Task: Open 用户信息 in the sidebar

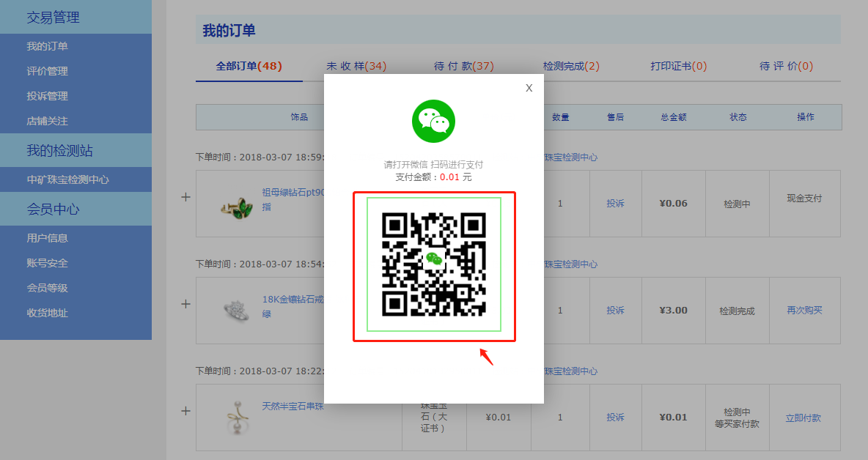Action: 47,238
